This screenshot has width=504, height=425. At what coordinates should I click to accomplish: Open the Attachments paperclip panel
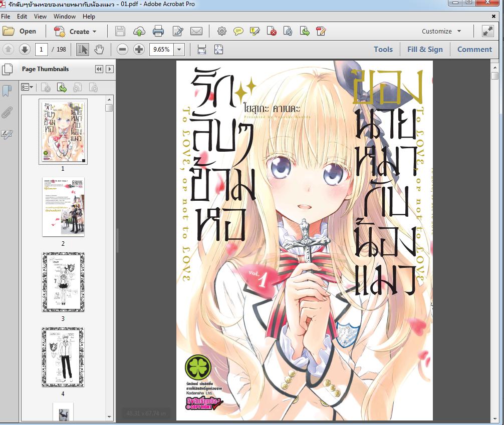click(7, 113)
